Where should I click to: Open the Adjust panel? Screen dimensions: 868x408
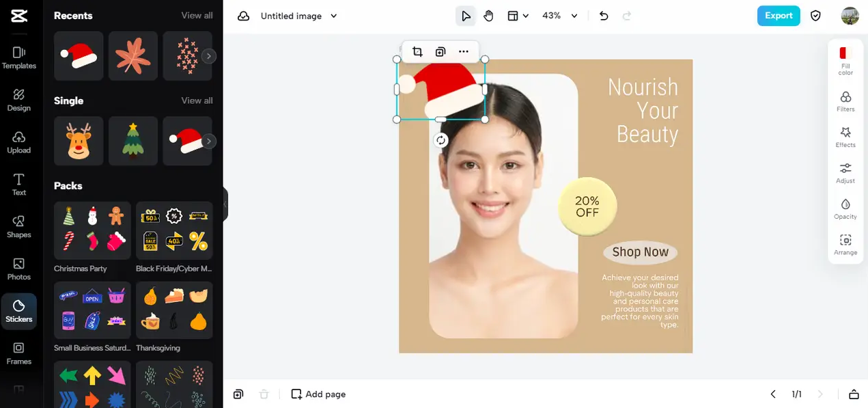pyautogui.click(x=845, y=173)
